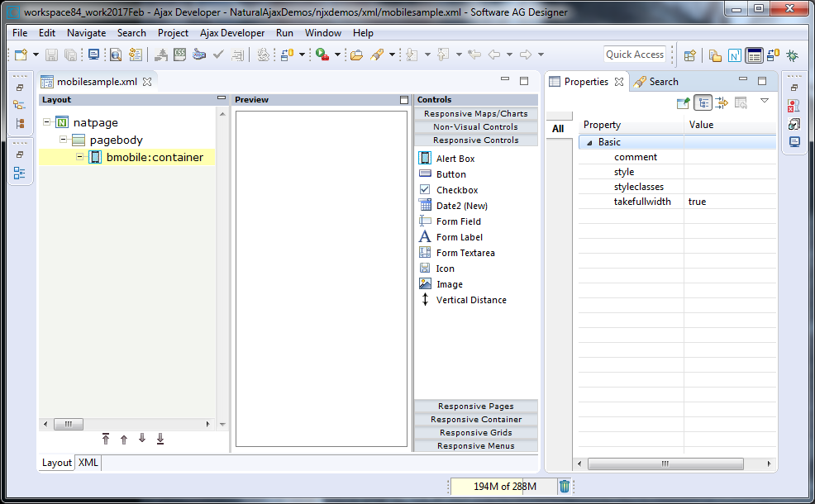This screenshot has height=504, width=815.
Task: Toggle Show Categories in Properties view
Action: pos(703,102)
